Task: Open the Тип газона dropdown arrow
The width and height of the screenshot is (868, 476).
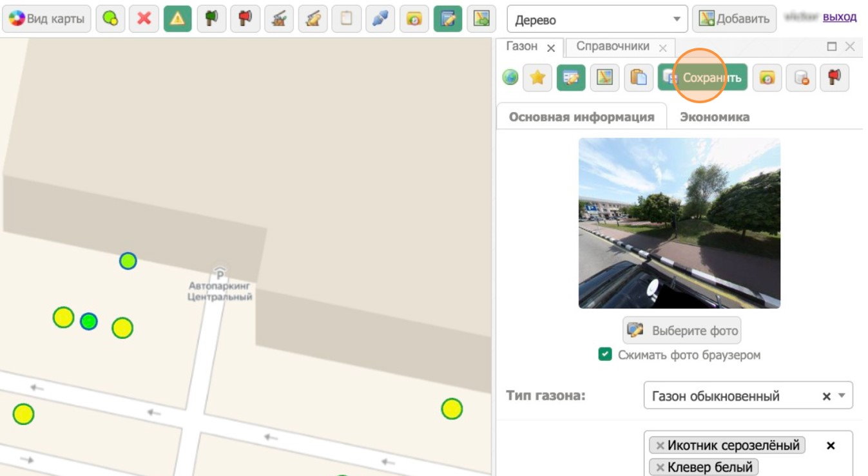Action: 842,395
